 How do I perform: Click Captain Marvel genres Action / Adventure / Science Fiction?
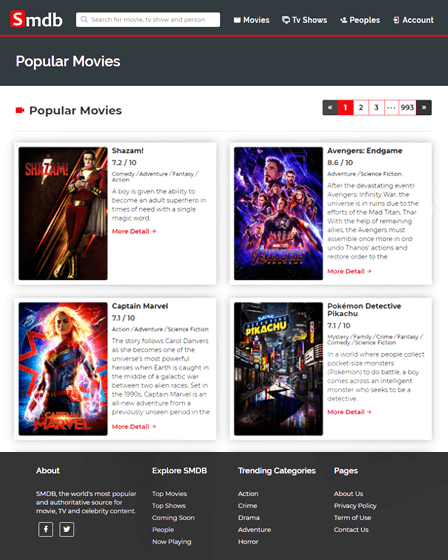160,329
